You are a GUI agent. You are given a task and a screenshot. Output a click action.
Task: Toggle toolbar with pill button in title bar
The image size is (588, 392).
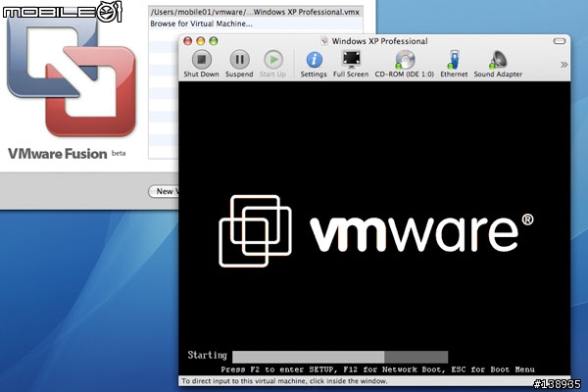point(560,41)
